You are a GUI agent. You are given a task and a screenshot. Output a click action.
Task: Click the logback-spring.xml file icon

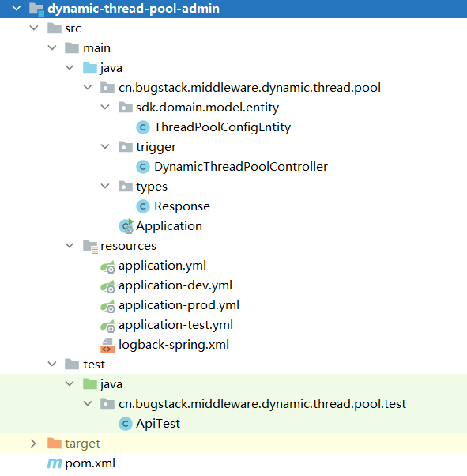coord(107,346)
